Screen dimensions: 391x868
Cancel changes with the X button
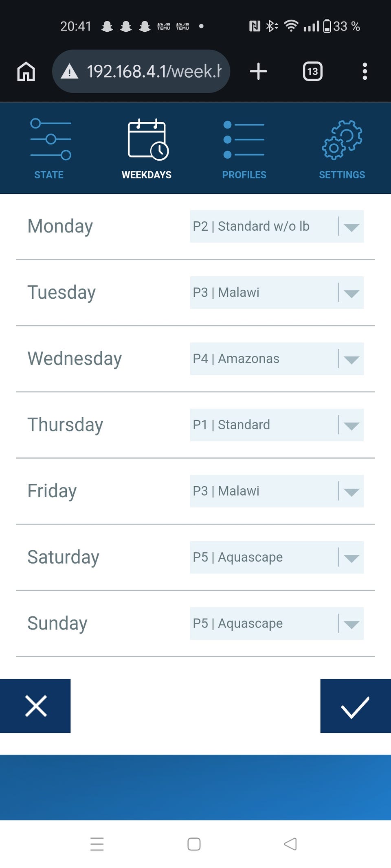click(35, 706)
